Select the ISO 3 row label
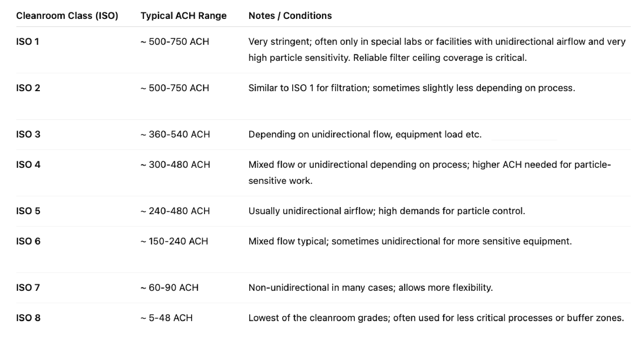 tap(28, 134)
